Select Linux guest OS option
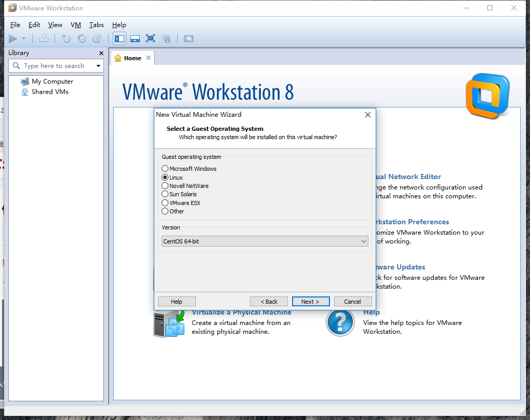 pos(172,177)
